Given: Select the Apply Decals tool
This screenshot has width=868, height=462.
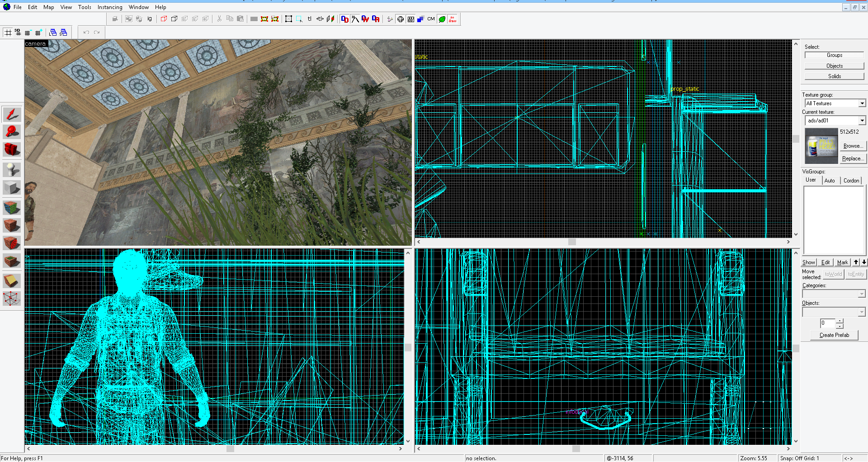Looking at the screenshot, I should pyautogui.click(x=12, y=243).
